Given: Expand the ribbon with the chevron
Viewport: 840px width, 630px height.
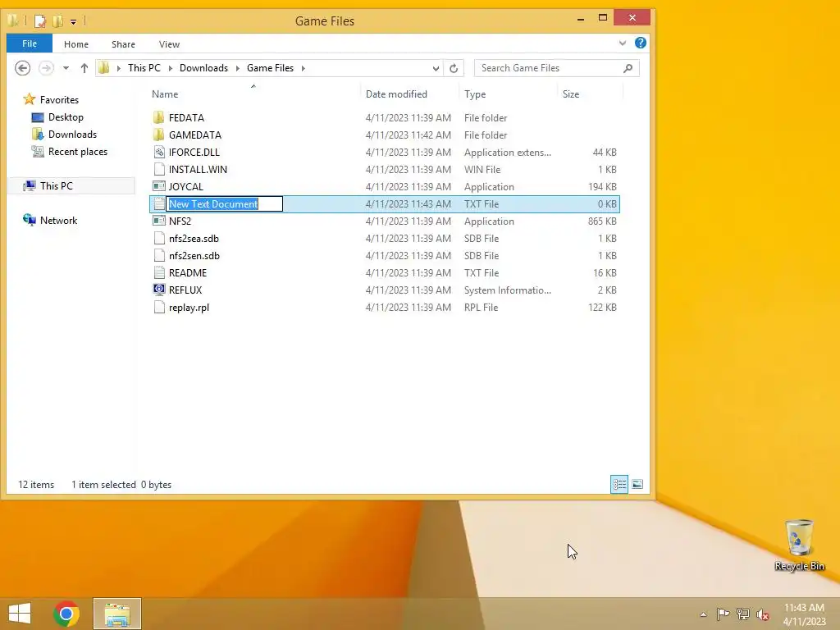Looking at the screenshot, I should 623,43.
